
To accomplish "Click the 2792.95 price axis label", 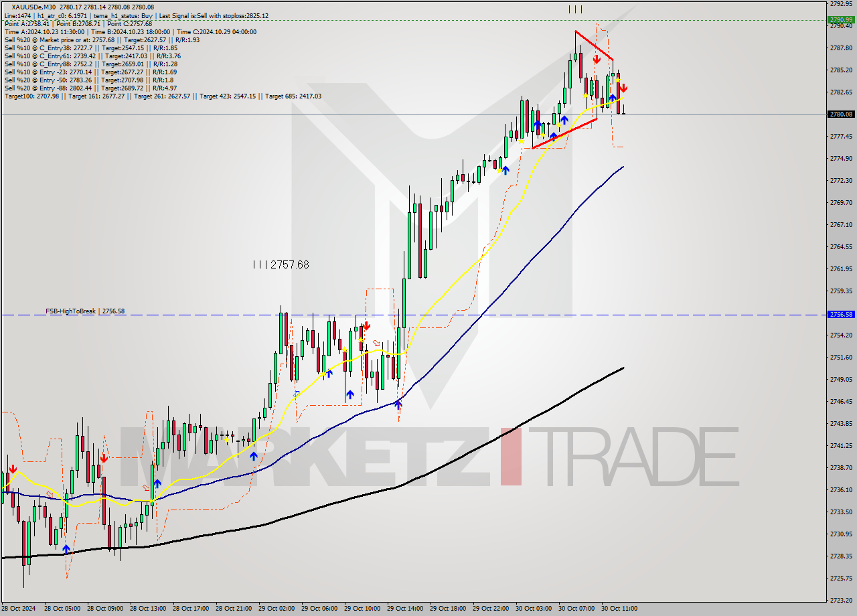I will 841,4.
